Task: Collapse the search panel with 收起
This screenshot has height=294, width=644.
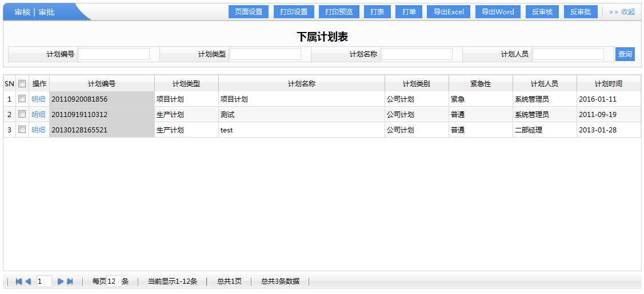Action: tap(622, 12)
